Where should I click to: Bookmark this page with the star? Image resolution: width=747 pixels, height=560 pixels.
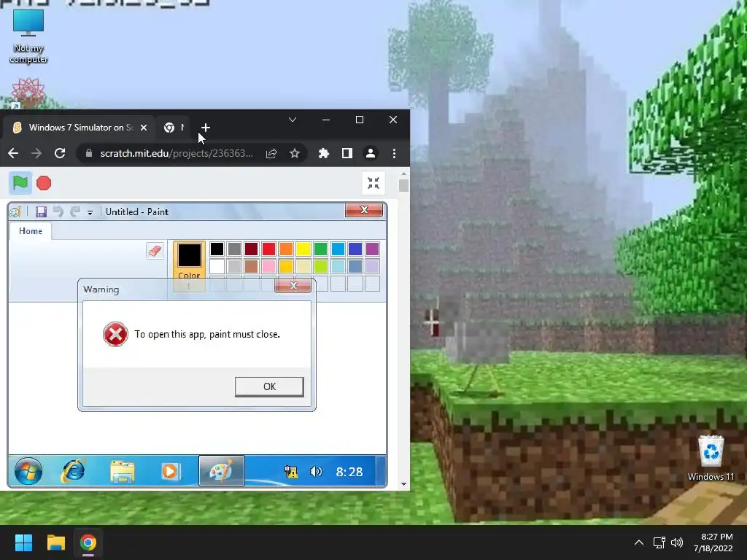tap(295, 153)
